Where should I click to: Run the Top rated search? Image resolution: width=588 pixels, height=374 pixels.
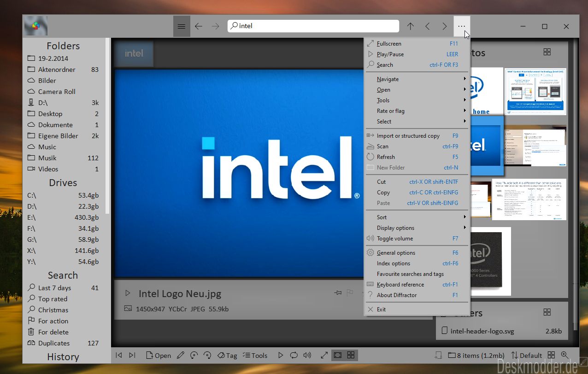63,299
